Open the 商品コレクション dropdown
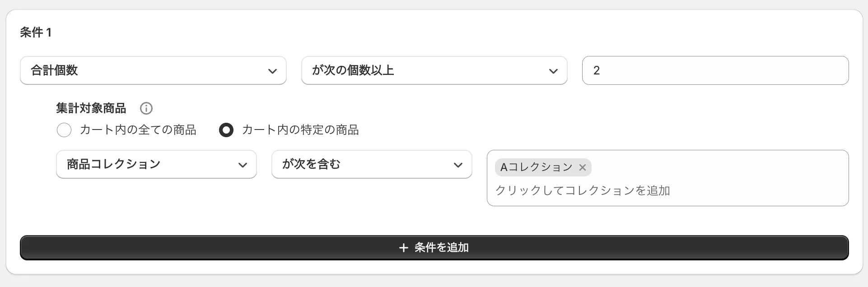Image resolution: width=868 pixels, height=287 pixels. point(156,164)
